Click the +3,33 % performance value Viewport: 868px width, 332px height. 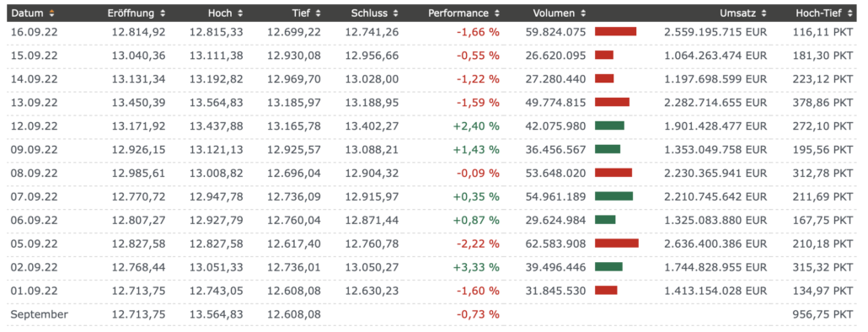[476, 267]
